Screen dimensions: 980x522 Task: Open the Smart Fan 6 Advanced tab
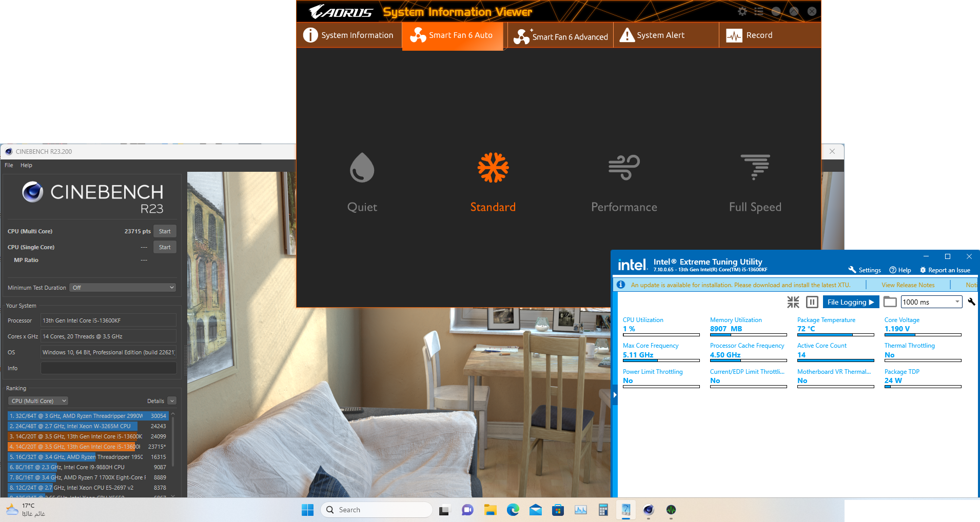[561, 36]
